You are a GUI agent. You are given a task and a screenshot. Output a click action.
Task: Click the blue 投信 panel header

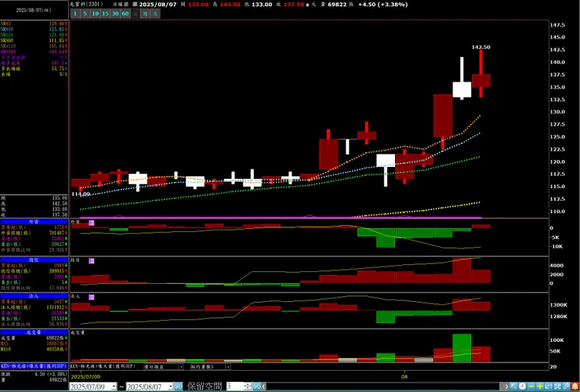pos(34,260)
